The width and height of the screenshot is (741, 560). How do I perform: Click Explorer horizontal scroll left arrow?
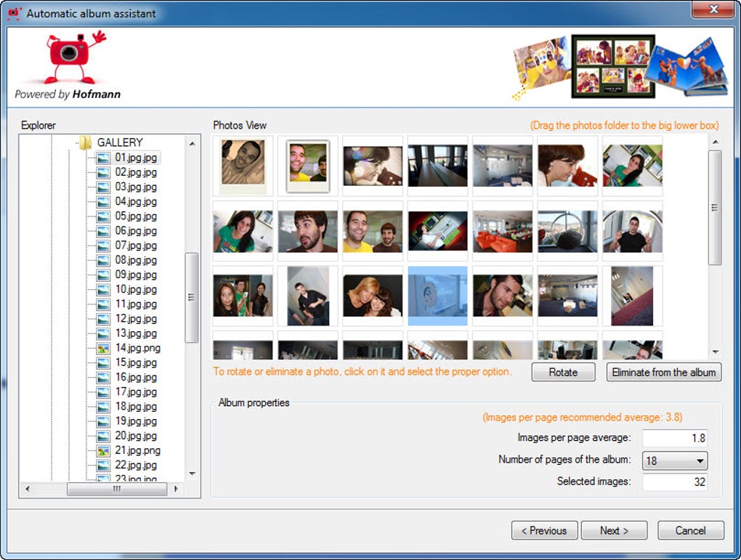tap(28, 489)
